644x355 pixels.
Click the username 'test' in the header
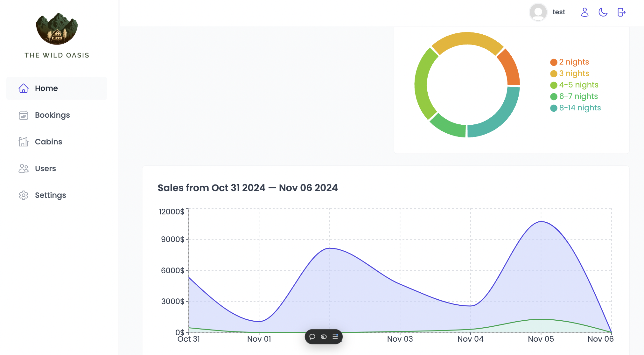(x=559, y=12)
